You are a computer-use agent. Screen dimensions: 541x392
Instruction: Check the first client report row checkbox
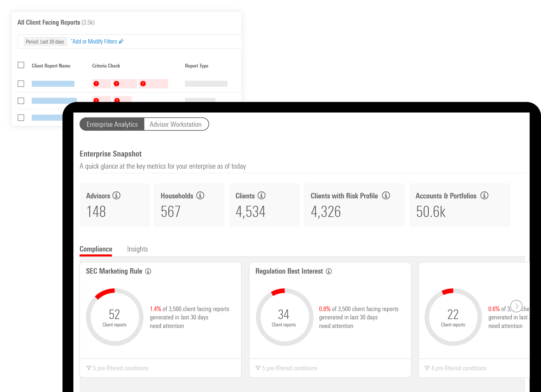[21, 84]
